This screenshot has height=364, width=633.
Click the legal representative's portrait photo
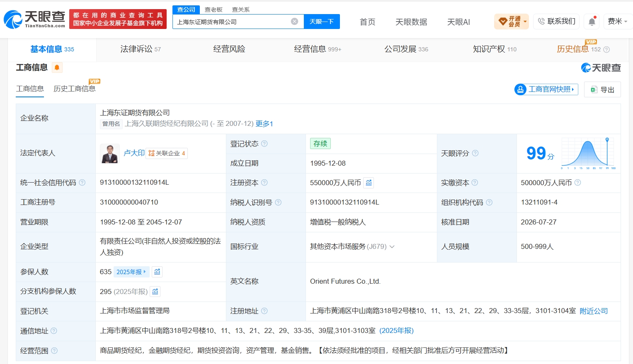pos(110,153)
